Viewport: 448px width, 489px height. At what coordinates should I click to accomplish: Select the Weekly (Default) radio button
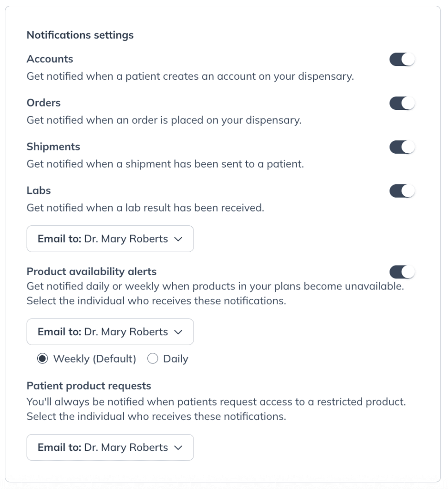pos(42,359)
